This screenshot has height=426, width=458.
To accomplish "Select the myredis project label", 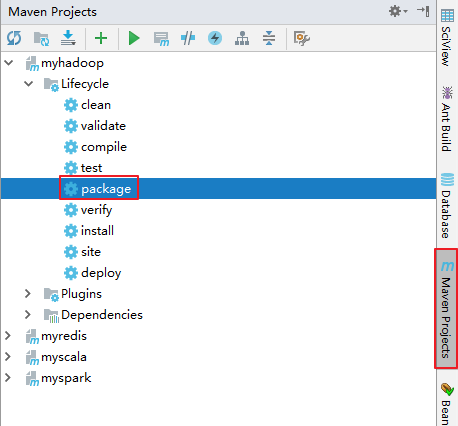I will click(x=64, y=336).
